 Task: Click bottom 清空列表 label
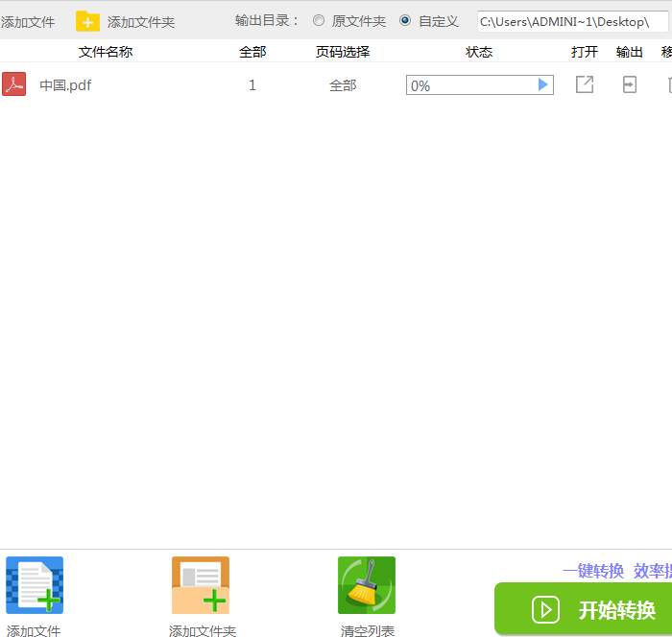368,631
